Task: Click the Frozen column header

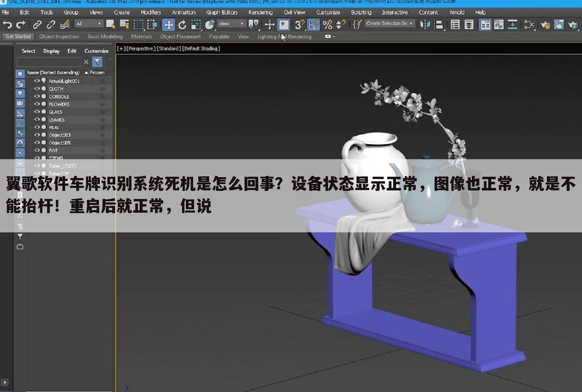Action: click(97, 72)
